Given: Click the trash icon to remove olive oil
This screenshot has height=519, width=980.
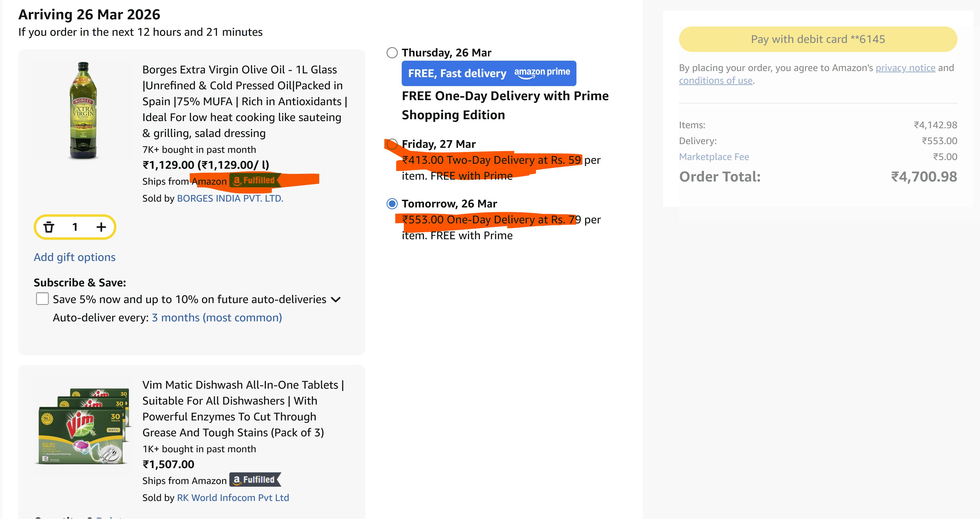Looking at the screenshot, I should coord(49,227).
